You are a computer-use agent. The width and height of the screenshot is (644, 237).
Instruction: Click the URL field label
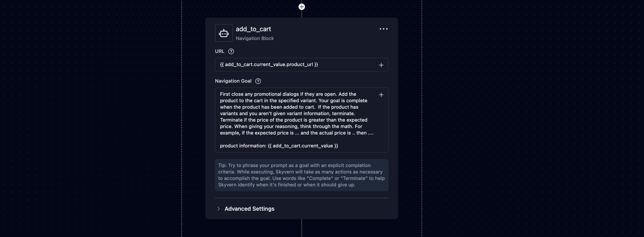(x=220, y=51)
